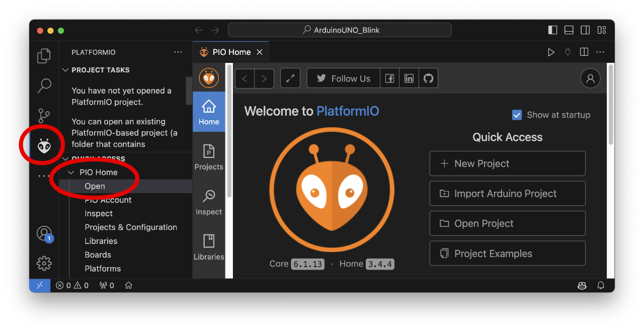Open the PLATFORMIO panel more actions menu
644x331 pixels.
point(178,52)
